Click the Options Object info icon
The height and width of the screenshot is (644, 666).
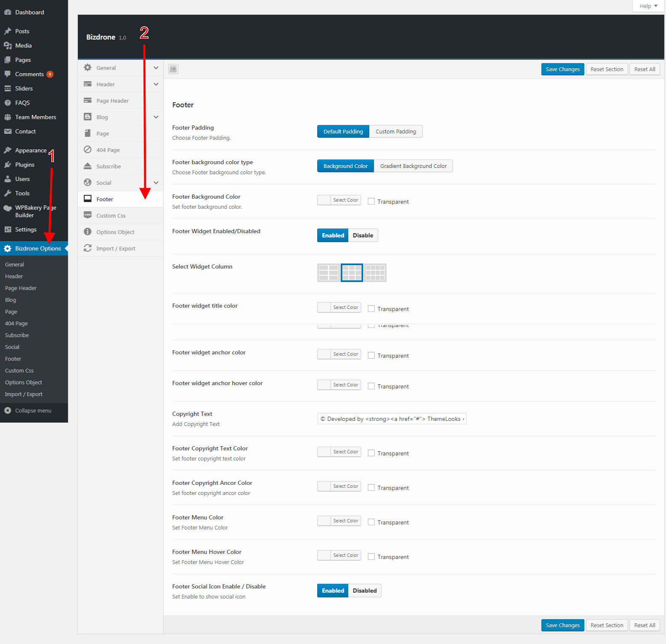[88, 232]
